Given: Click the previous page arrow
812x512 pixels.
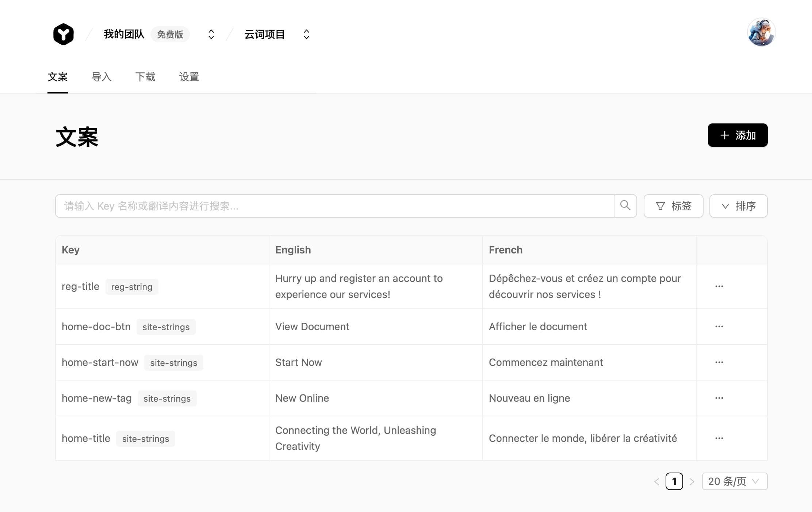Looking at the screenshot, I should click(x=656, y=481).
